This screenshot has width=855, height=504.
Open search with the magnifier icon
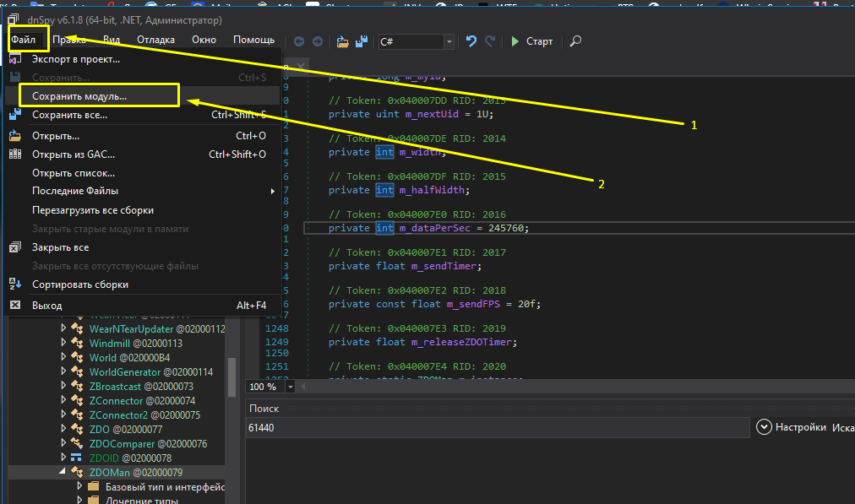pyautogui.click(x=575, y=41)
